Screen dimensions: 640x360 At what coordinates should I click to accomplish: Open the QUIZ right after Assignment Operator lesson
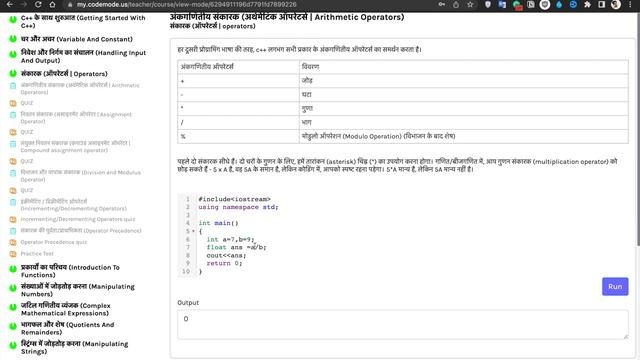point(27,132)
